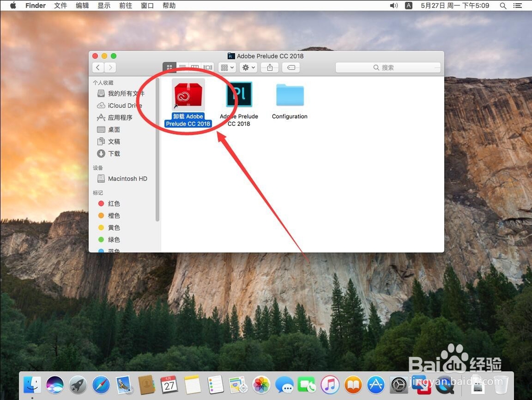Open Mail from the Dock
Image resolution: width=532 pixels, height=400 pixels.
(124, 385)
